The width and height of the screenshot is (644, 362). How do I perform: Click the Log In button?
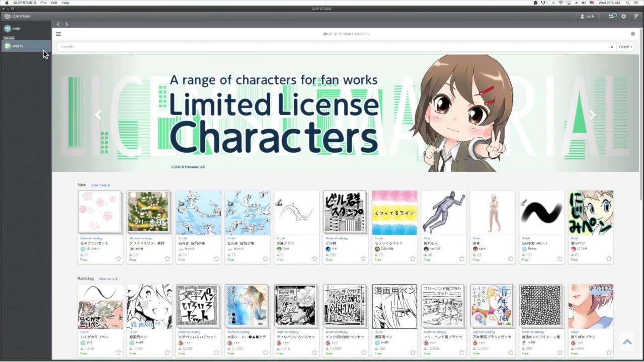tap(587, 16)
